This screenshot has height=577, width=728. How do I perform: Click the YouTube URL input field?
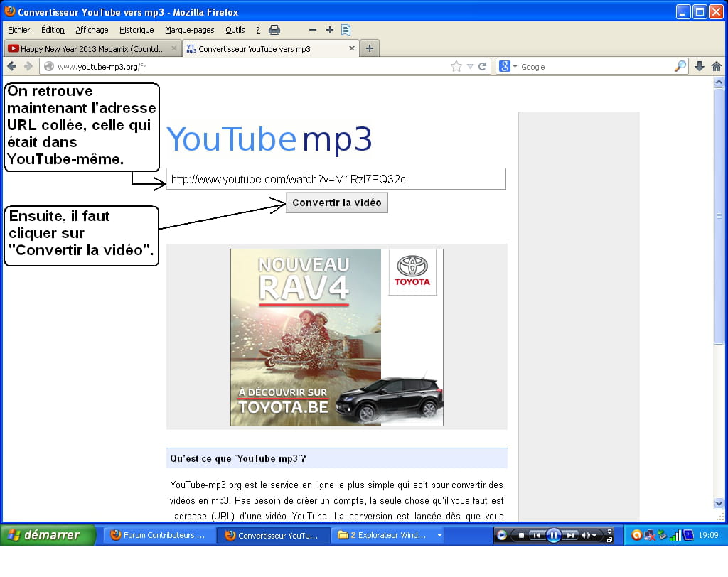pos(336,179)
